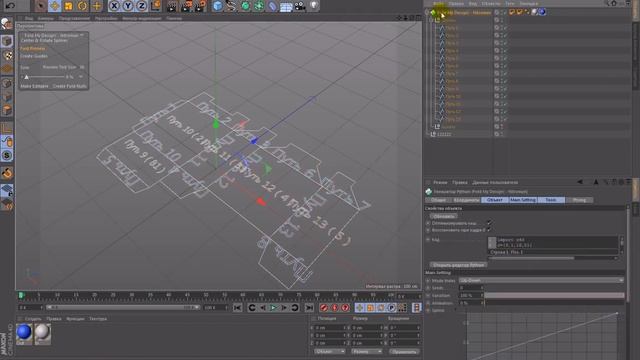Toggle the snap S icon
The image size is (640, 360).
click(7, 156)
